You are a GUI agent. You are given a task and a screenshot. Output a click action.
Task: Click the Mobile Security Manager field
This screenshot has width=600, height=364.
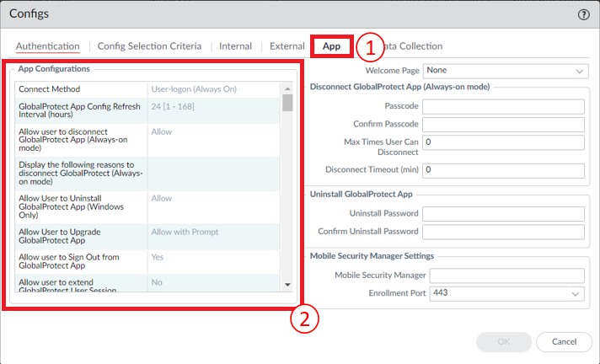point(506,276)
